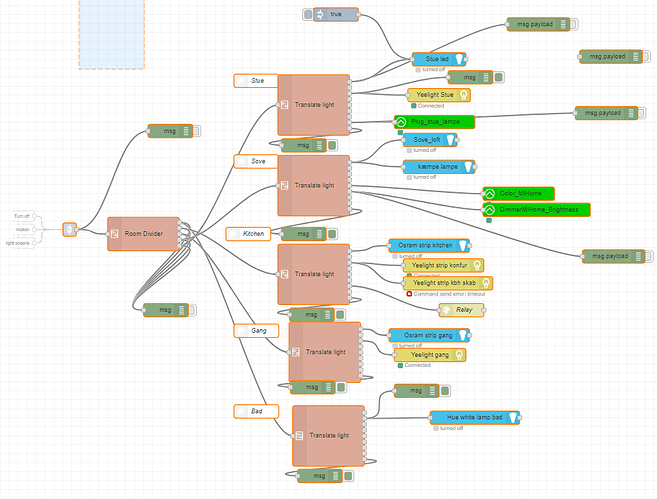Select the Sove comment node

(x=256, y=161)
